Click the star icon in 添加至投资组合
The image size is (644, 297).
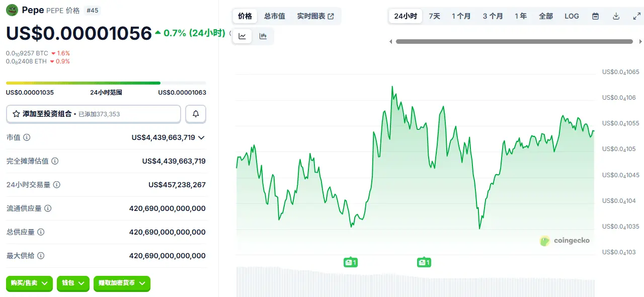click(x=16, y=114)
